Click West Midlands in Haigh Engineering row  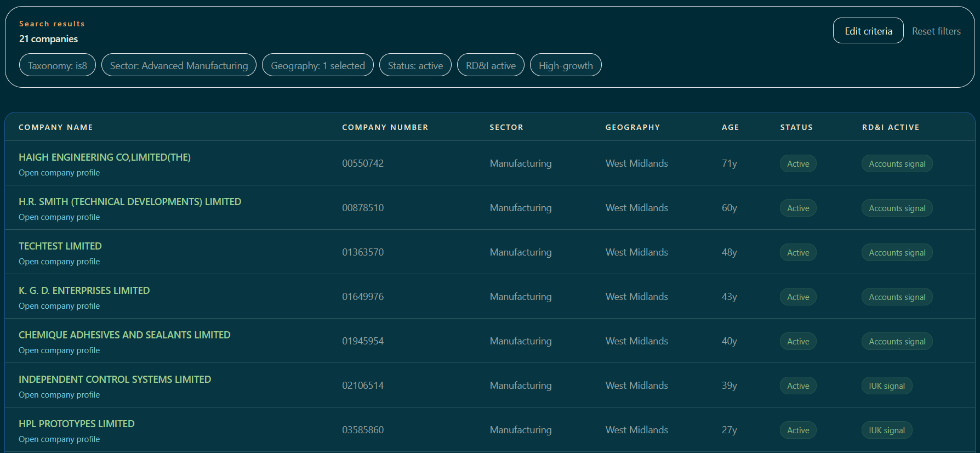[x=637, y=163]
